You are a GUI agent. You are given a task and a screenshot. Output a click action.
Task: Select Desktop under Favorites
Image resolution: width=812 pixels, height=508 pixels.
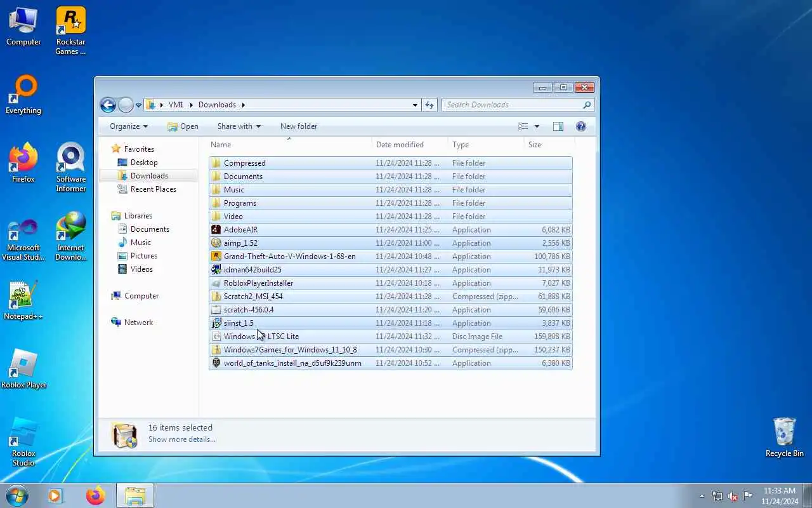[x=144, y=163]
